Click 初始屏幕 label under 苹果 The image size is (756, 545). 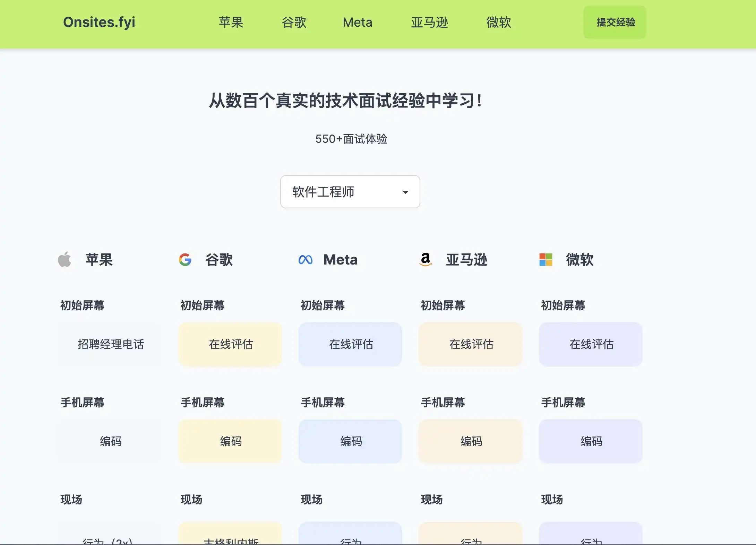82,305
